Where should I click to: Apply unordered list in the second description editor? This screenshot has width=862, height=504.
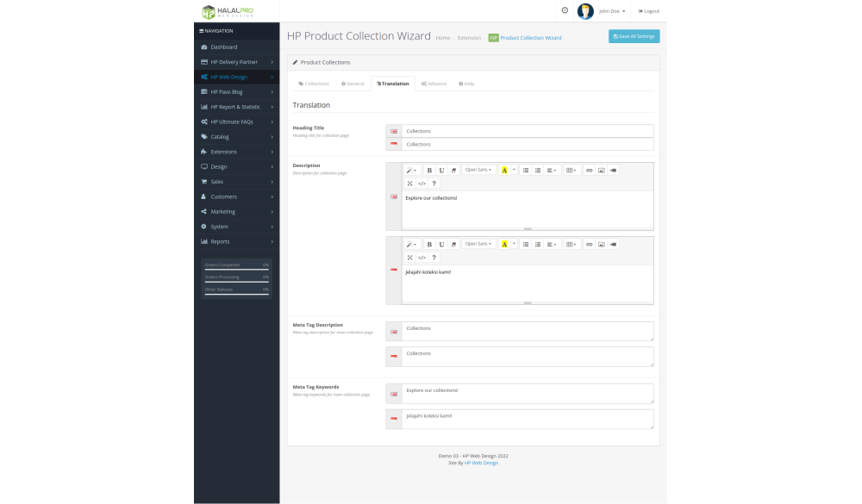tap(526, 244)
